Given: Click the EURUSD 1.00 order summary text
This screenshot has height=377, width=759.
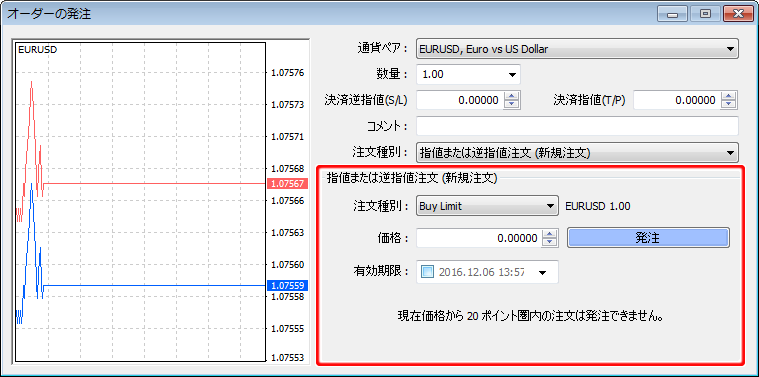Looking at the screenshot, I should point(598,206).
